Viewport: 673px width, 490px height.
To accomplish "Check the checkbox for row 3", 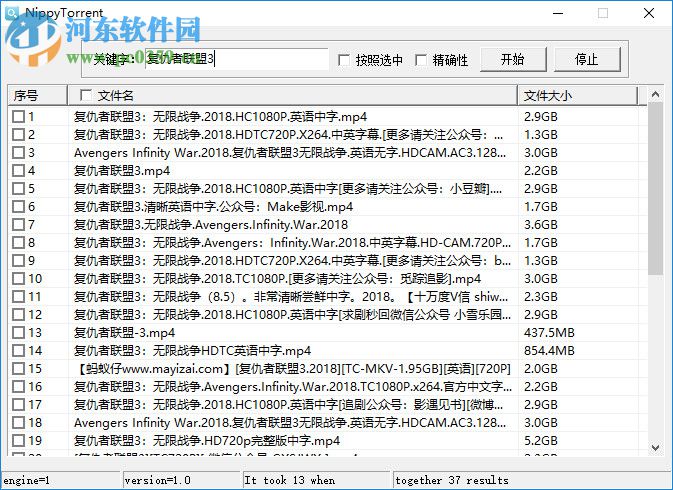I will (x=18, y=153).
